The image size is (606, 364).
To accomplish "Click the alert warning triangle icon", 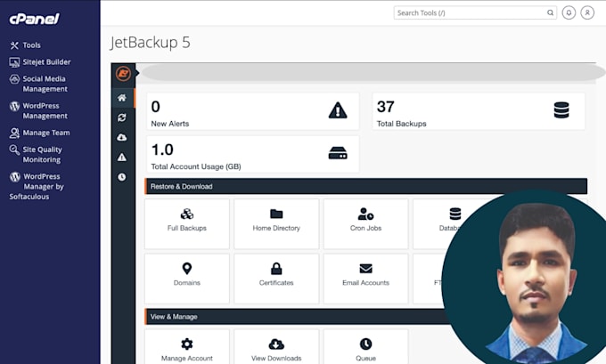I will point(338,110).
